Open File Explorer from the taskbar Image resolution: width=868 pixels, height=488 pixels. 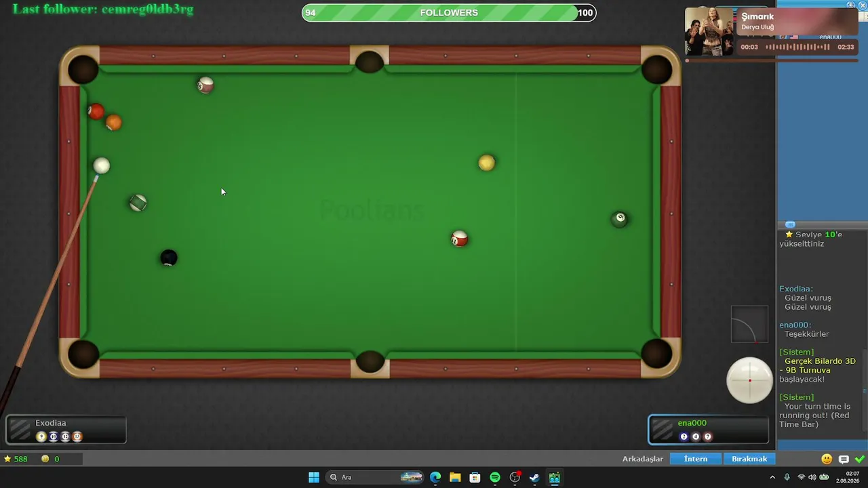(455, 477)
